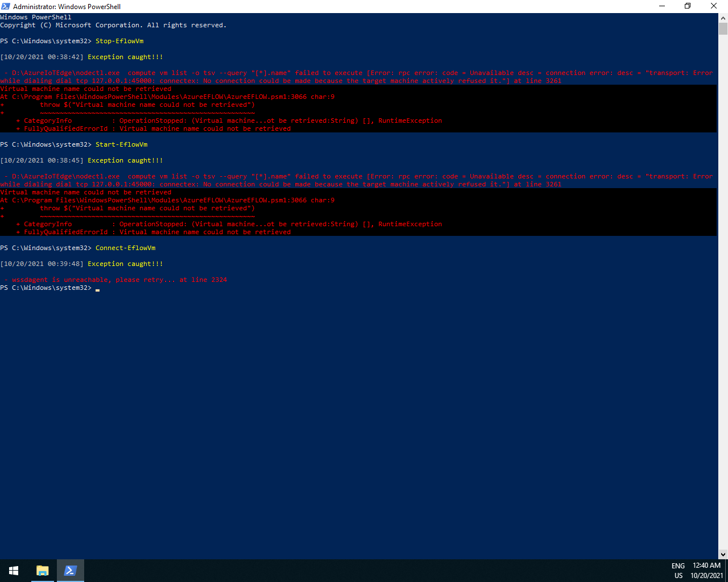The width and height of the screenshot is (728, 582).
Task: Click the wssdagent is unreachable error
Action: 115,280
